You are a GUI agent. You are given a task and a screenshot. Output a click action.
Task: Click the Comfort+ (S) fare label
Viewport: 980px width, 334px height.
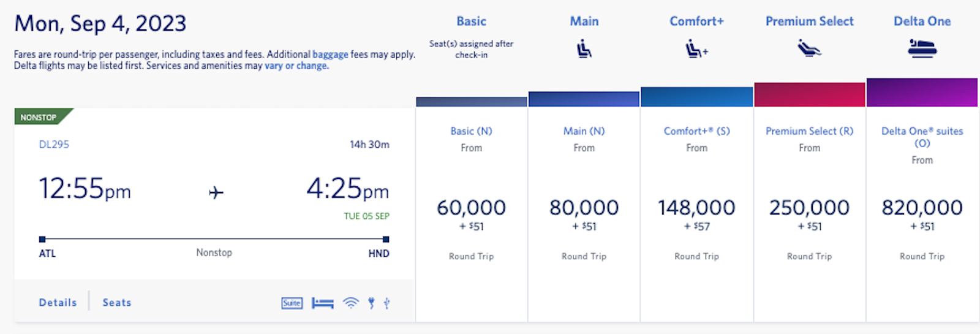point(696,131)
